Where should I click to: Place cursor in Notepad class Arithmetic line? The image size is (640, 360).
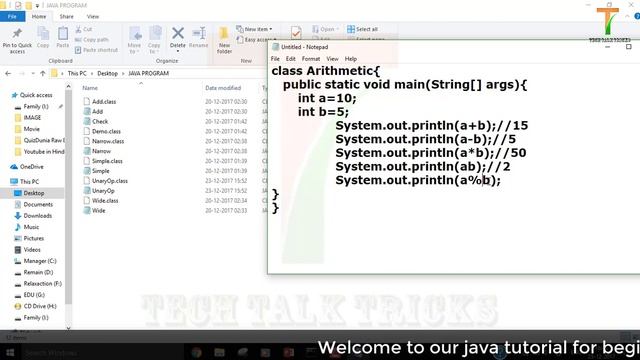(326, 71)
